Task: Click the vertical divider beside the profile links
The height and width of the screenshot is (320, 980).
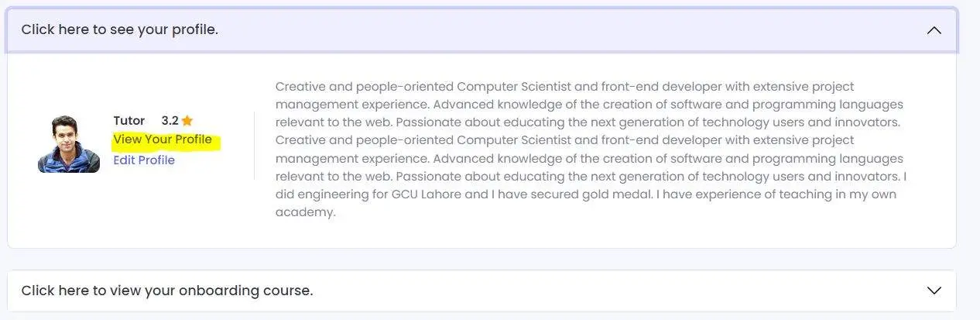Action: click(254, 145)
